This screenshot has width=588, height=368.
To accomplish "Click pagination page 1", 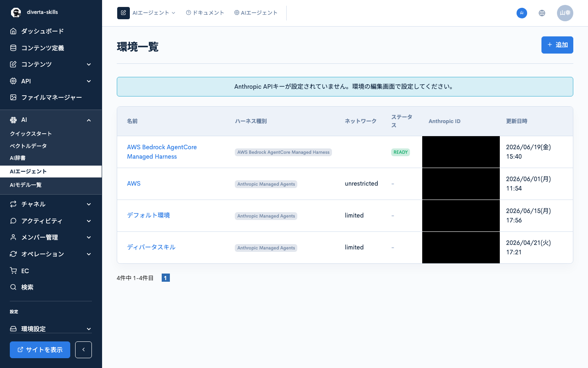I will click(165, 278).
